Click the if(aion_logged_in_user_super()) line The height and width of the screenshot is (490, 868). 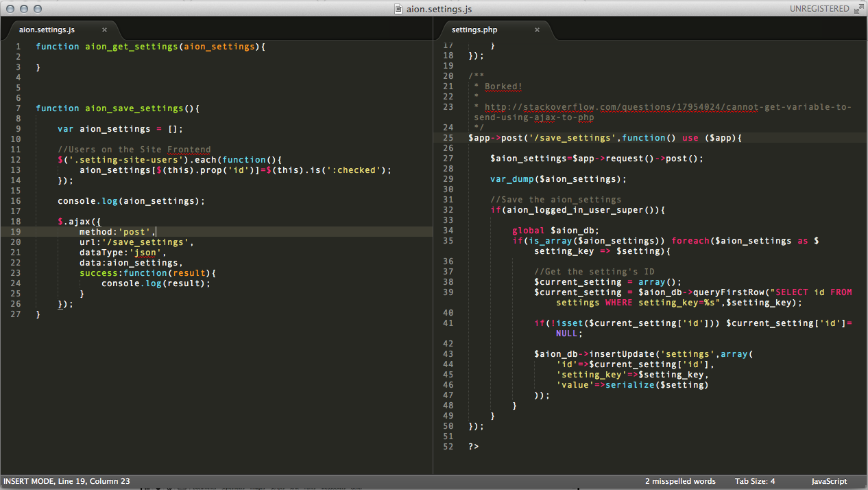(x=578, y=210)
